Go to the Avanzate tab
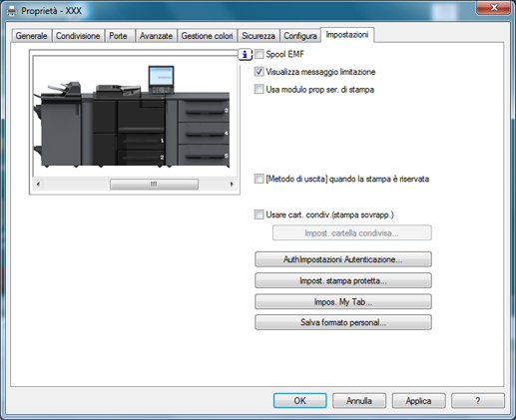The image size is (516, 420). click(x=156, y=36)
